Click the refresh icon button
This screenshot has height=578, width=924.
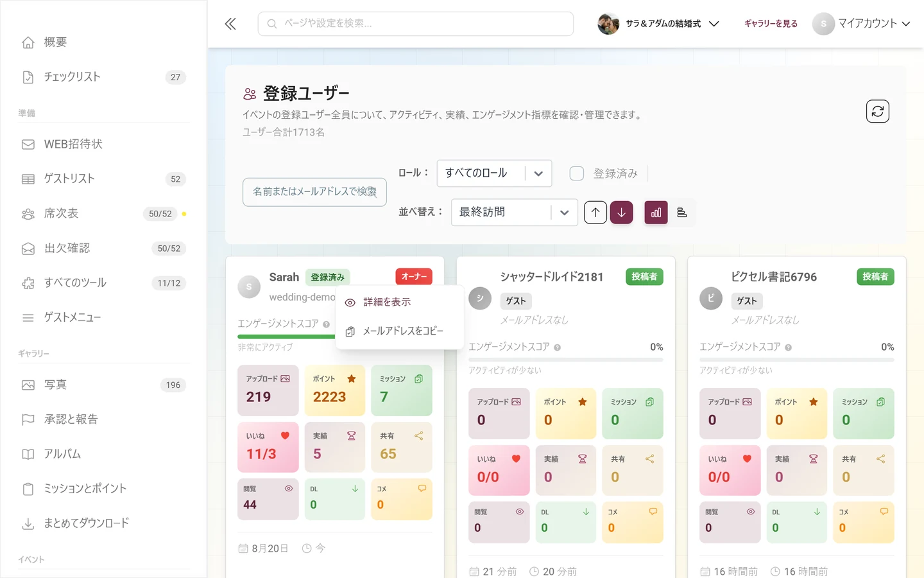point(877,111)
